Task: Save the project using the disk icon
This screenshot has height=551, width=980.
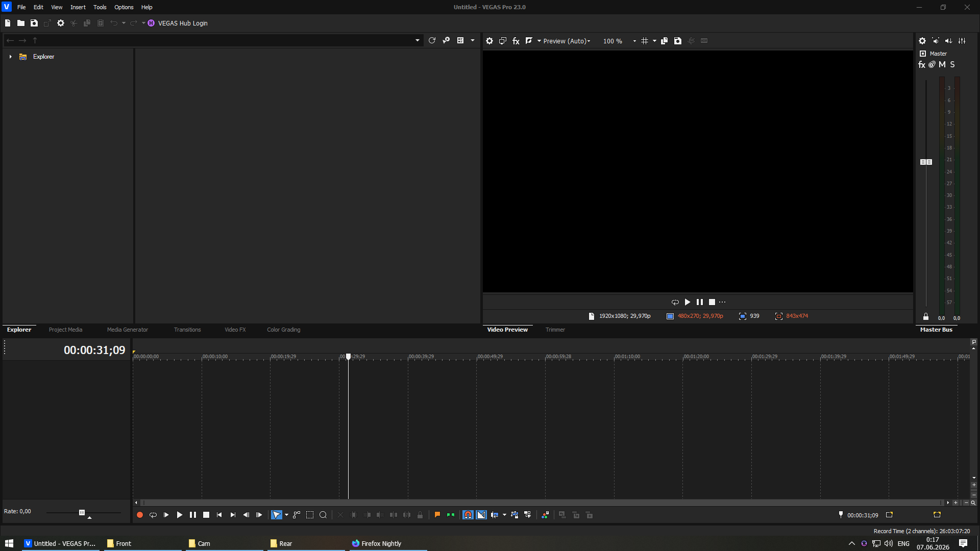Action: pos(34,23)
